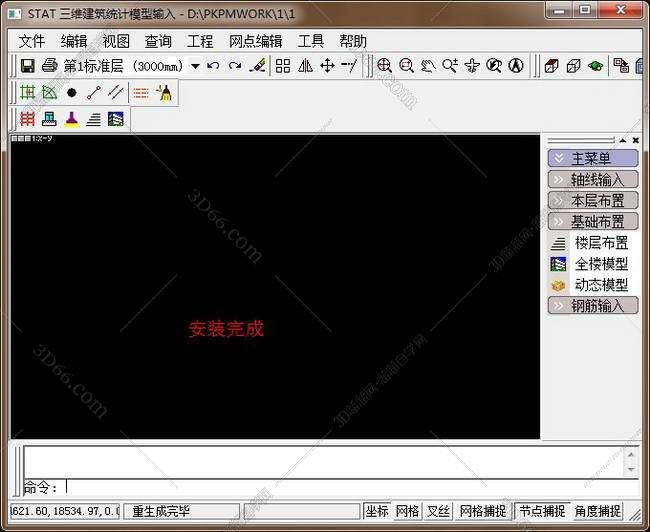Screen dimensions: 650x532
Task: Open the 帮助 menu
Action: tap(353, 41)
